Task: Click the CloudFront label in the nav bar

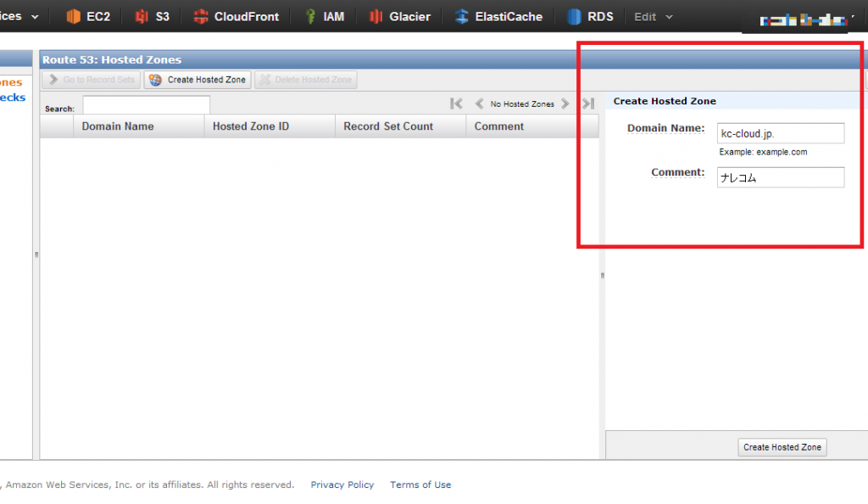Action: pos(247,17)
